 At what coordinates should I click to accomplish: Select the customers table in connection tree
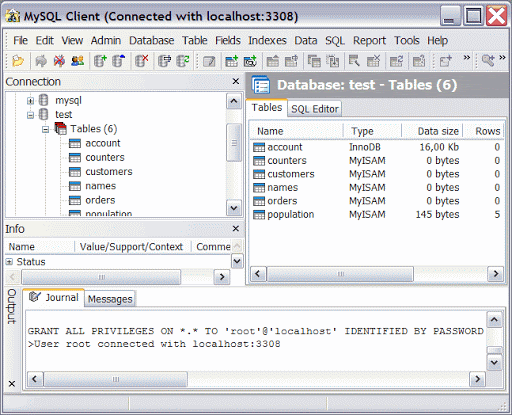109,172
